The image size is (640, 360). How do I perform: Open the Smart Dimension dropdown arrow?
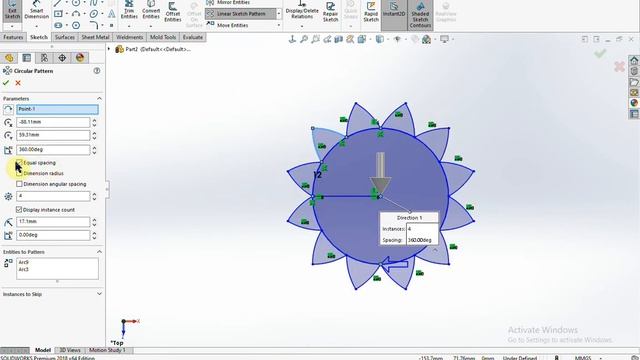pyautogui.click(x=36, y=26)
